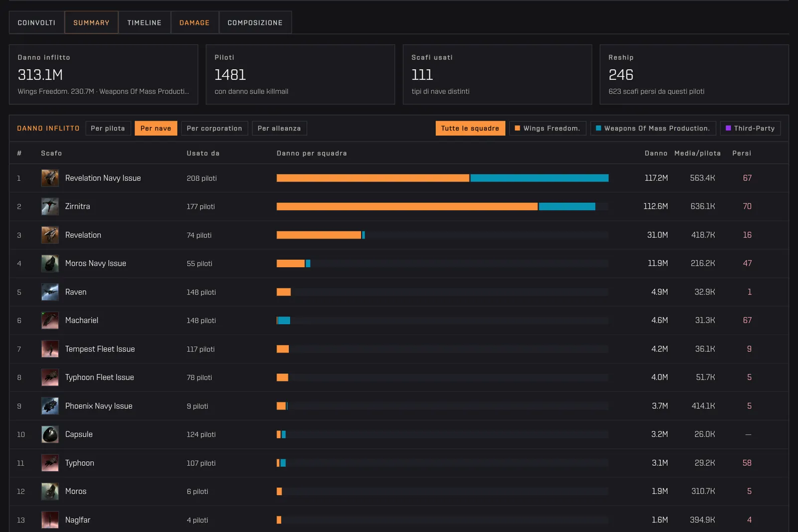
Task: Click the Usato da column header
Action: (203, 153)
